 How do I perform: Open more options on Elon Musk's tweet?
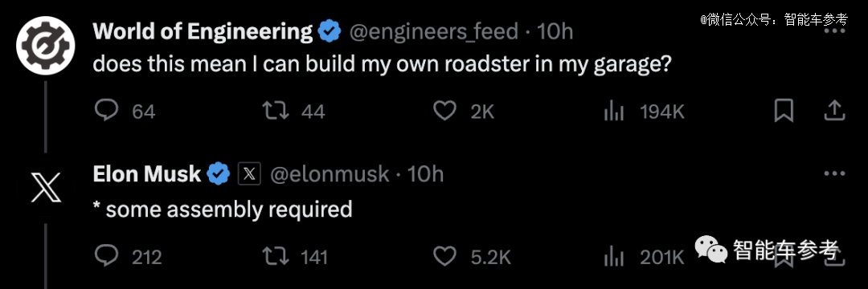(x=834, y=173)
